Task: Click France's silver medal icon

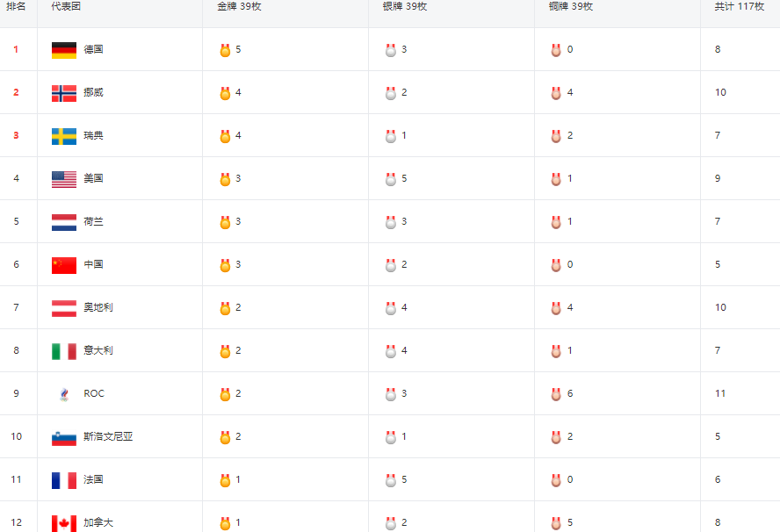Action: [391, 480]
